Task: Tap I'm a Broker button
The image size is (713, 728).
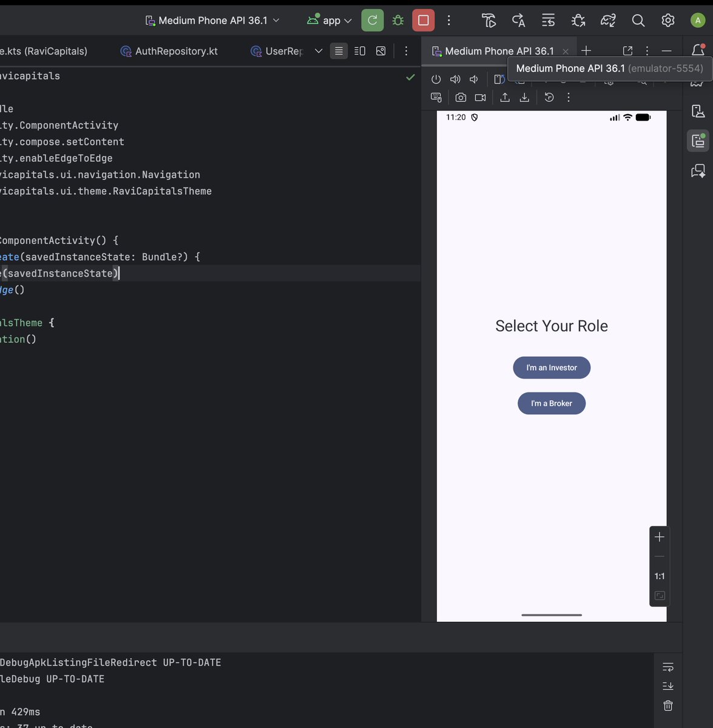Action: coord(552,403)
